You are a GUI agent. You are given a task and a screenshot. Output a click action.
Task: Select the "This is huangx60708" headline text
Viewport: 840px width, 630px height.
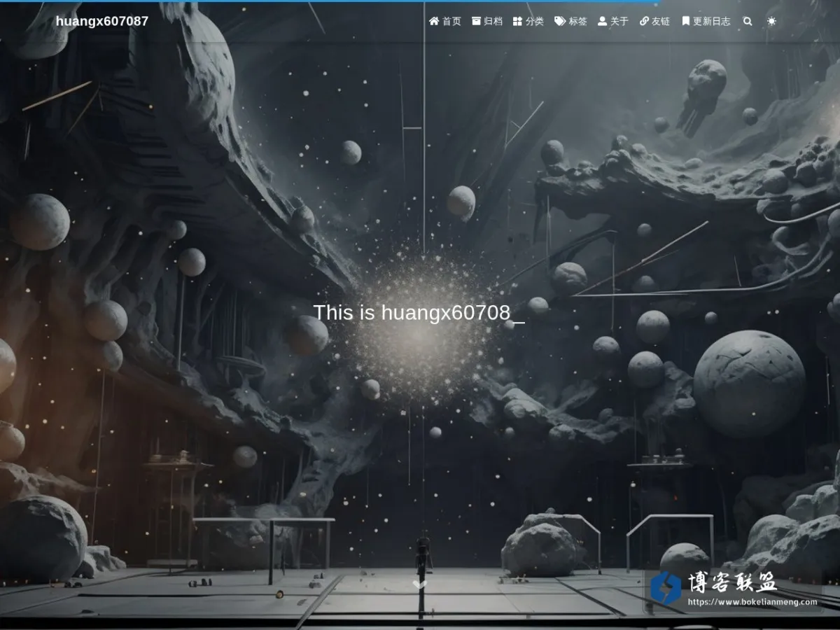(x=412, y=313)
